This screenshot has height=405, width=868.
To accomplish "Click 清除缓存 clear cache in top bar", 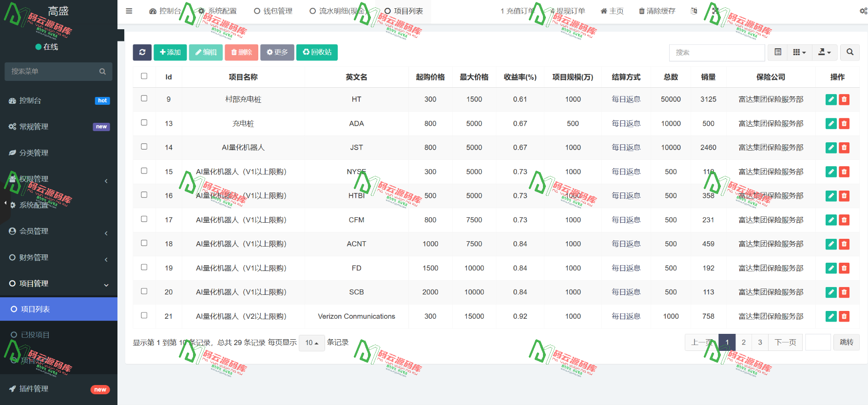I will (x=657, y=11).
